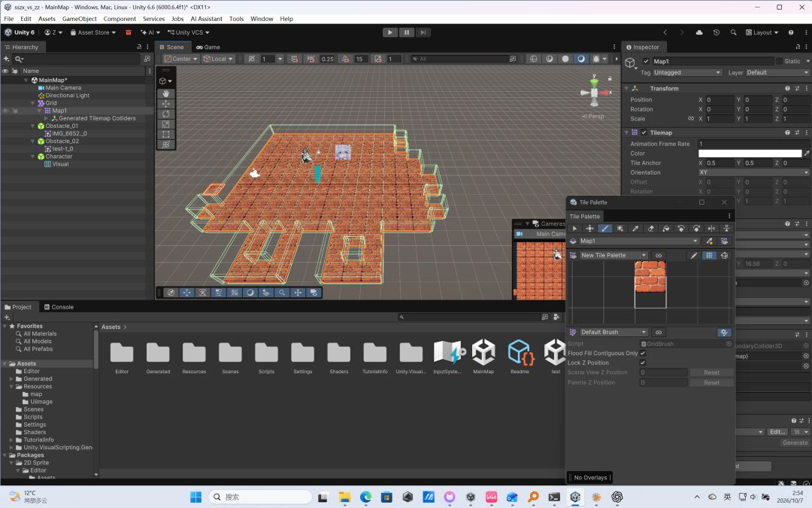Select the Hand view tool in Scene
The width and height of the screenshot is (812, 508).
[x=165, y=93]
